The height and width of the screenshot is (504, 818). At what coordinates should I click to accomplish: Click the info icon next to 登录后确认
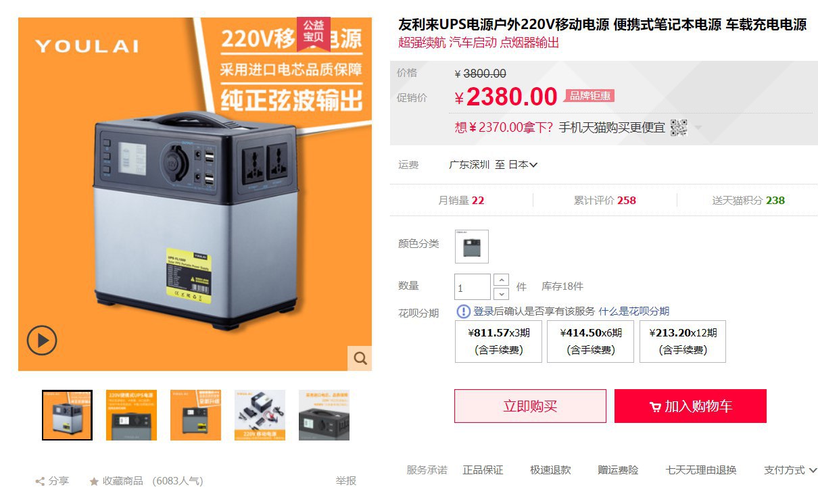463,311
